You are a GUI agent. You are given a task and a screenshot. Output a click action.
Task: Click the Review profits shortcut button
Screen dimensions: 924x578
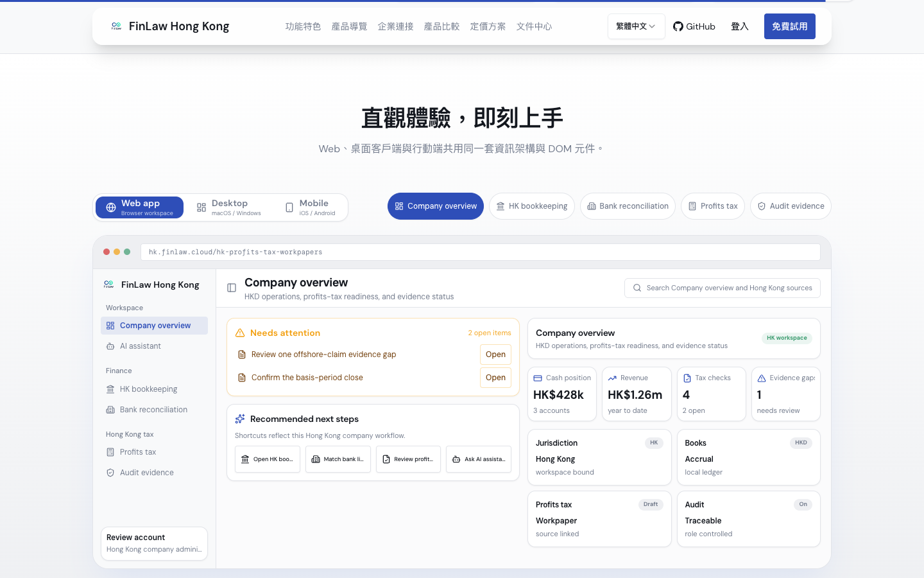tap(408, 459)
